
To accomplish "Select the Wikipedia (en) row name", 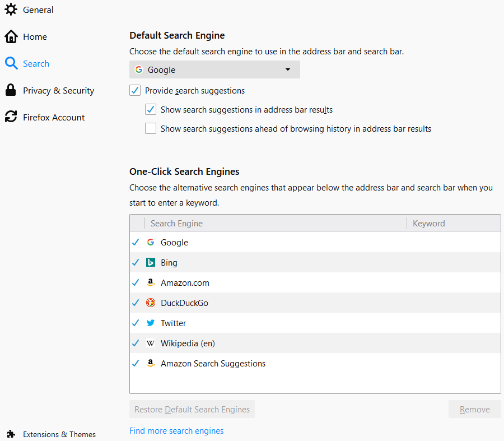I will tap(188, 343).
